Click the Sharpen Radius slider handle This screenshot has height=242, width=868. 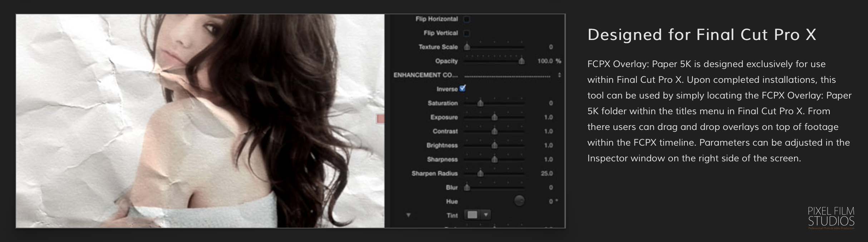(480, 173)
